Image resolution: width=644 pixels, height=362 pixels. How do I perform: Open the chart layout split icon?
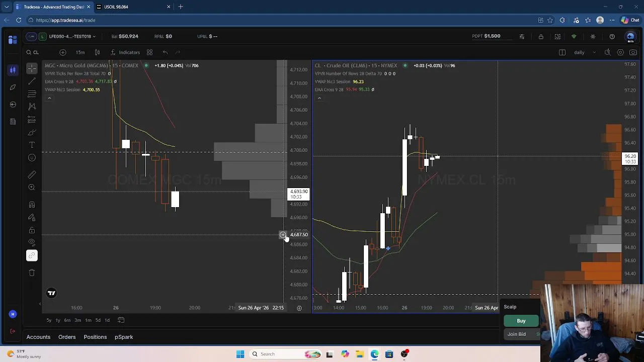click(562, 52)
